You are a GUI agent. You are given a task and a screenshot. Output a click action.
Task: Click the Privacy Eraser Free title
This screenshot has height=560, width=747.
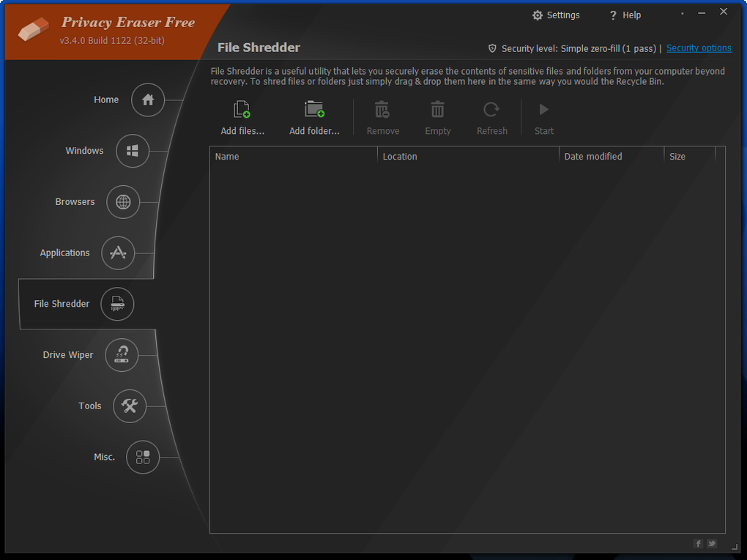tap(127, 23)
